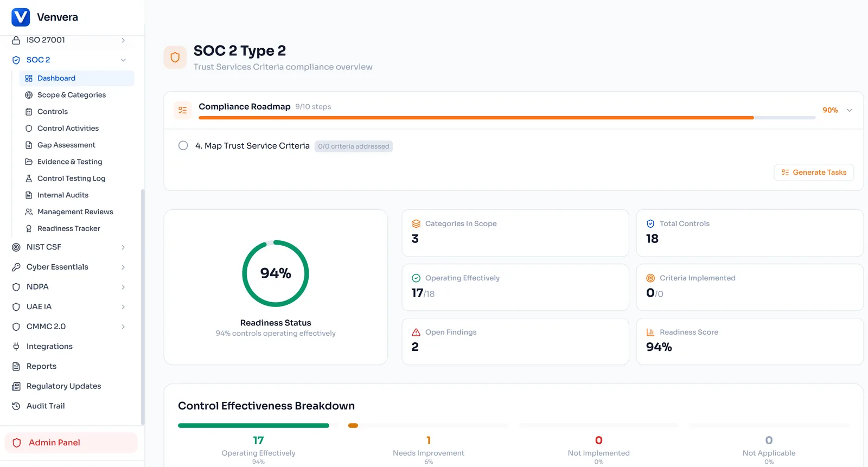
Task: Click the '90%' roadmap percentage
Action: [x=830, y=110]
